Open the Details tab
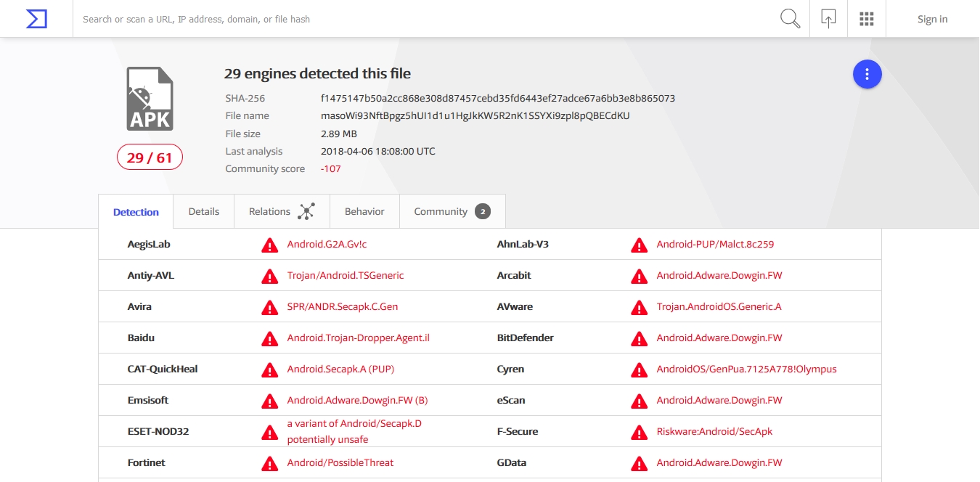The width and height of the screenshot is (980, 482). point(204,211)
